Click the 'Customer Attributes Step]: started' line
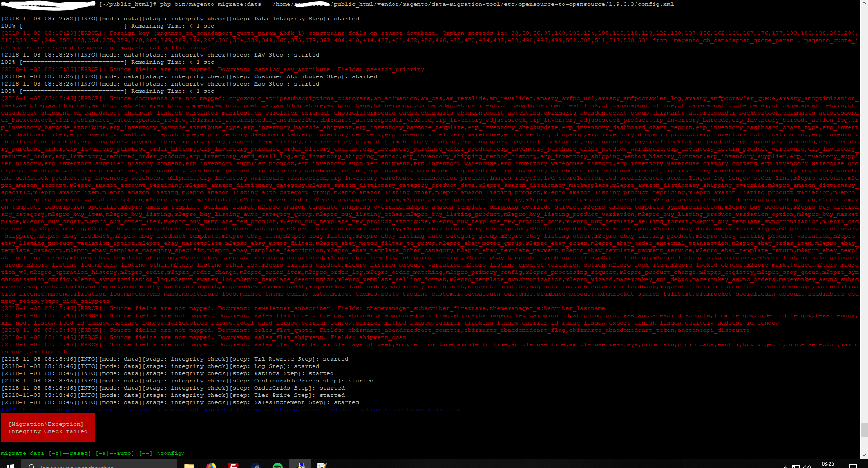Viewport: 868px width, 468px height. tap(189, 76)
